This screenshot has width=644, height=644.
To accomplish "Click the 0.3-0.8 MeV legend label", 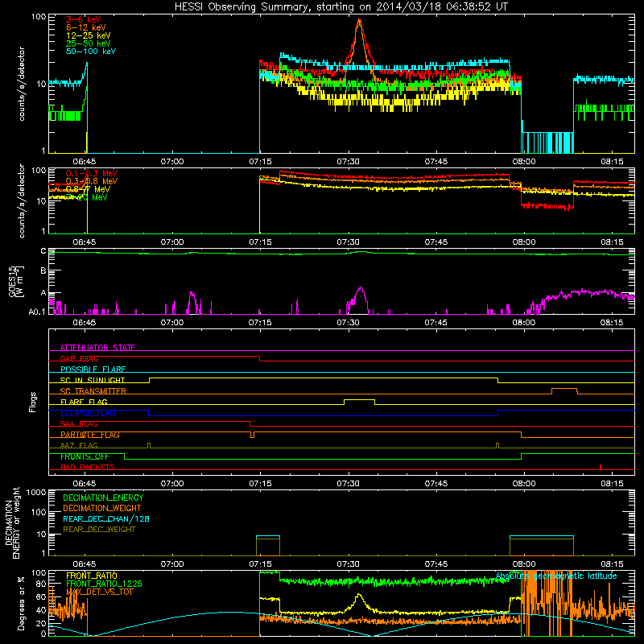I will [91, 181].
